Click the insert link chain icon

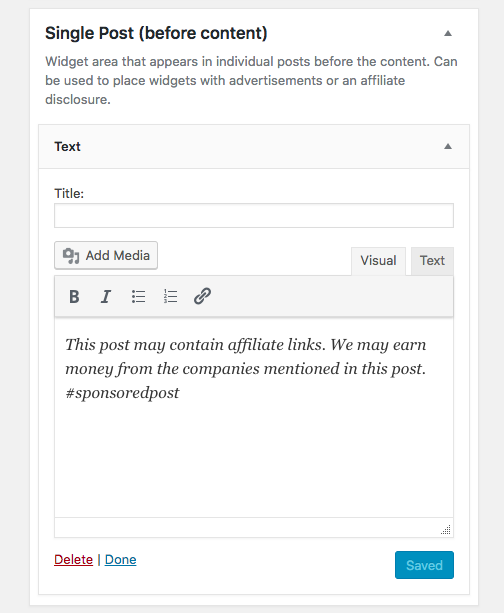click(x=203, y=296)
